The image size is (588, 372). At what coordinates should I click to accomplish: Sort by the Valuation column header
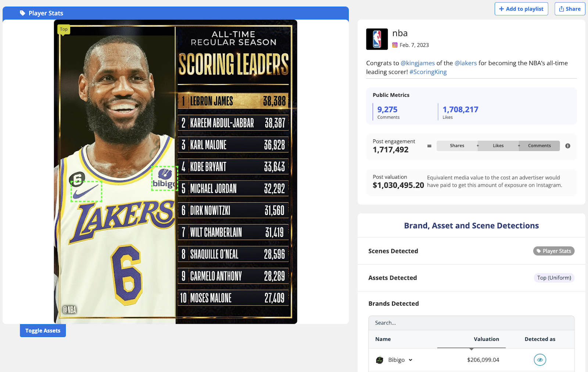486,339
